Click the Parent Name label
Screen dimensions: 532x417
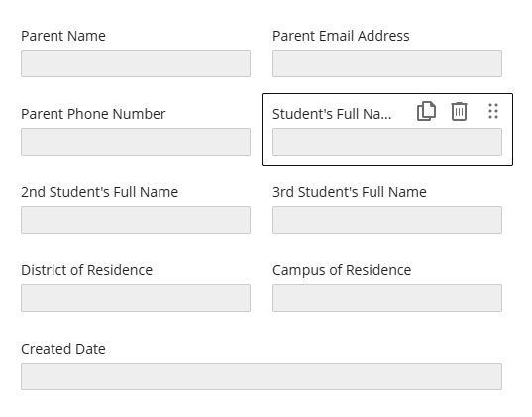pos(63,36)
